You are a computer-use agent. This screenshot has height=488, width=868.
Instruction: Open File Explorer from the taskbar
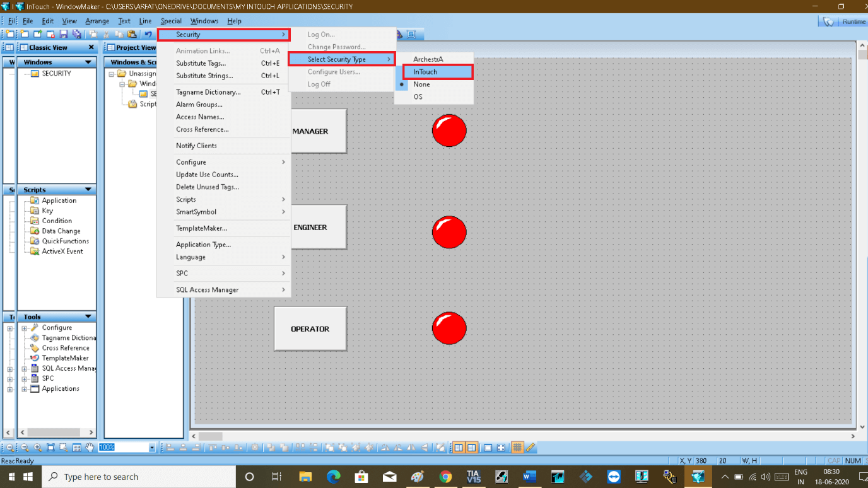pos(305,477)
